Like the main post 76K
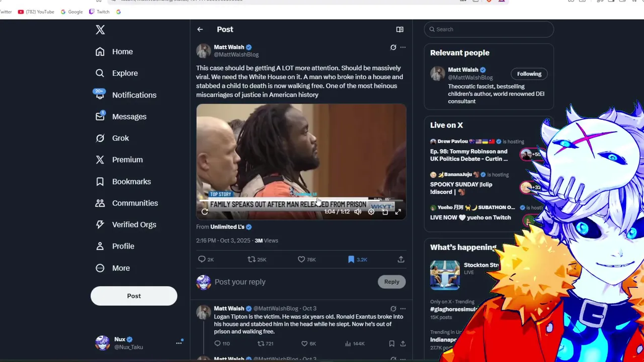Image resolution: width=644 pixels, height=362 pixels. coord(306,259)
